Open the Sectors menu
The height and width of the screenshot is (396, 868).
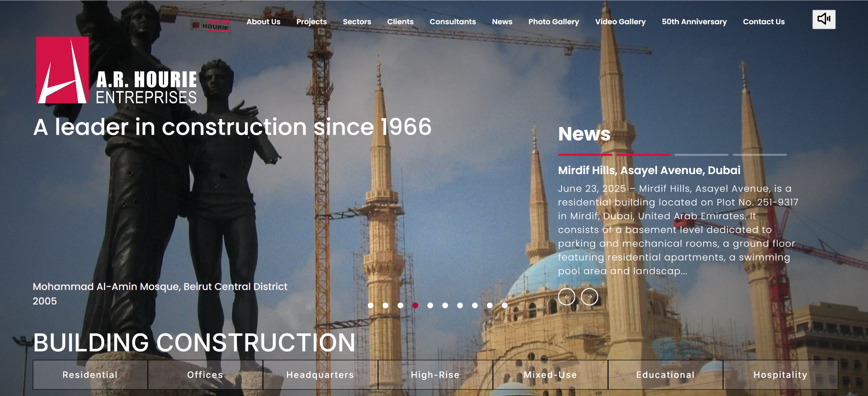pyautogui.click(x=357, y=22)
